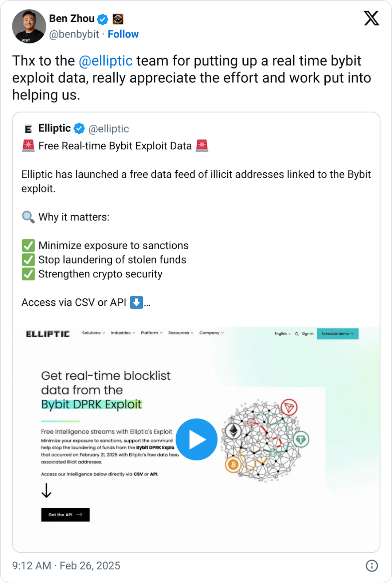Click the search magnifier icon
The height and width of the screenshot is (583, 392).
pos(297,334)
